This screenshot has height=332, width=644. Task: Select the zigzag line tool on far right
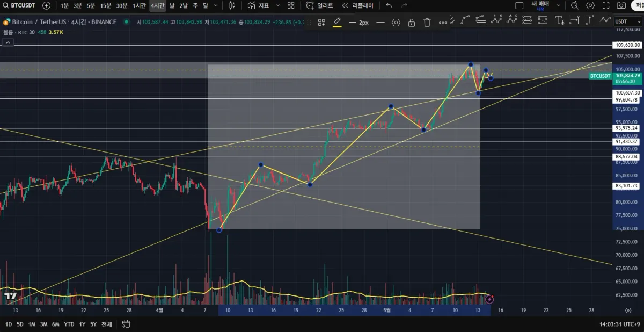(605, 20)
